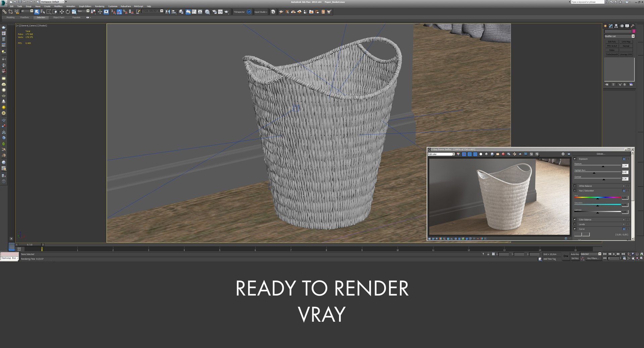644x348 pixels.
Task: Toggle red channel in V-Ray frame buffer
Action: click(x=464, y=154)
